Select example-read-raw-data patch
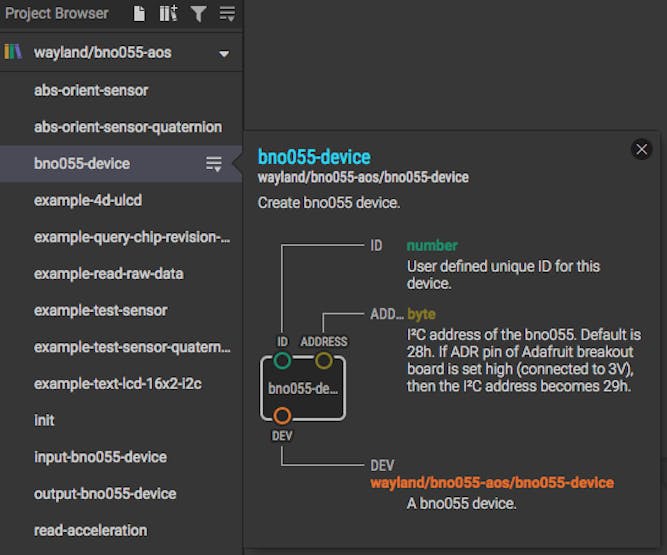The width and height of the screenshot is (667, 555). tap(121, 273)
